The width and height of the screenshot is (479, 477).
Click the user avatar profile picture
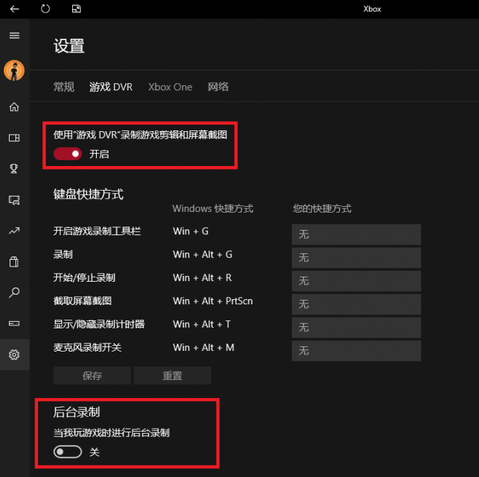[x=14, y=70]
